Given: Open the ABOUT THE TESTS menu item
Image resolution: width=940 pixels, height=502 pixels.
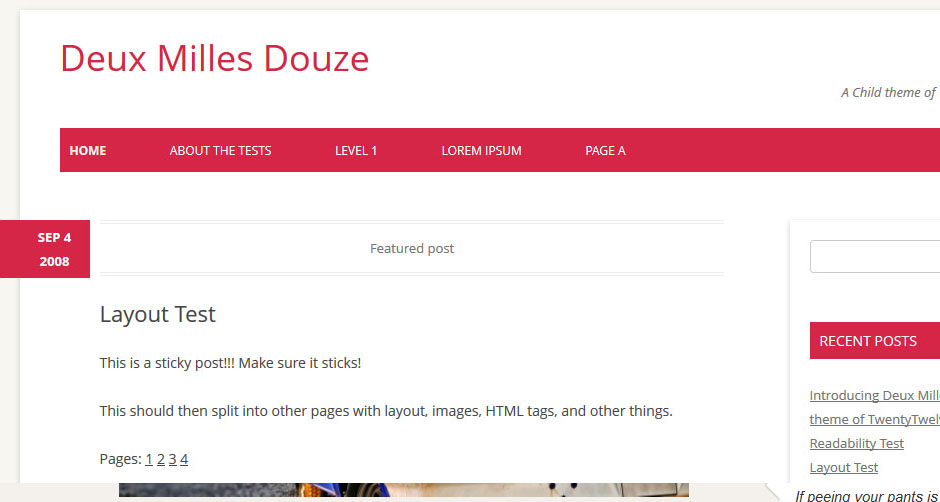Looking at the screenshot, I should (x=220, y=151).
